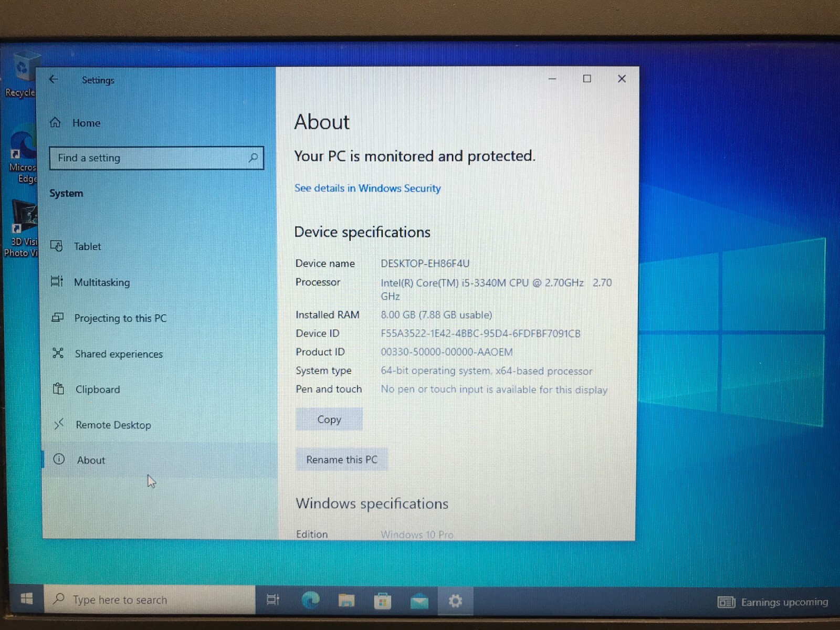The width and height of the screenshot is (840, 630).
Task: Select the 3D Vision Photo Viewer desktop shortcut
Action: [x=21, y=229]
